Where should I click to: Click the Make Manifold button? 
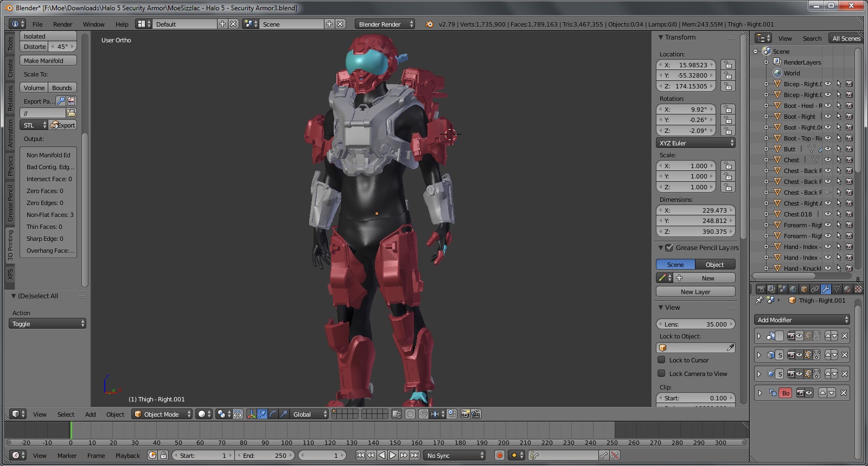pos(48,61)
